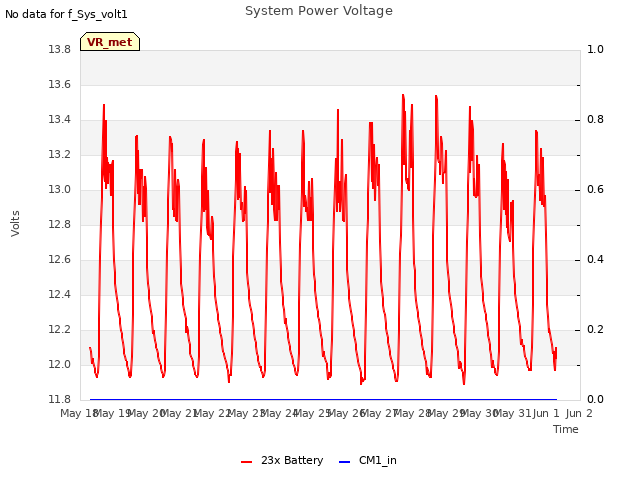Image resolution: width=640 pixels, height=480 pixels.
Task: Click the May 18 date tick label
Action: 79,413
